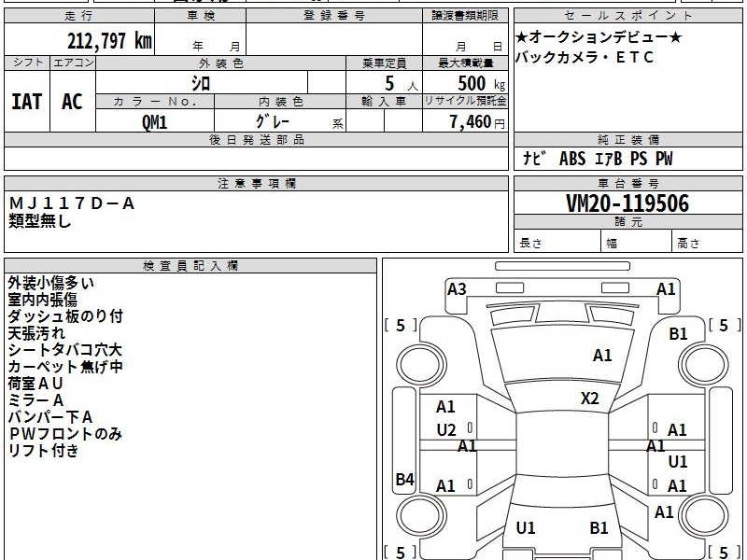Select the バンパー下A note
Screen dimensions: 747x560
tap(50, 417)
